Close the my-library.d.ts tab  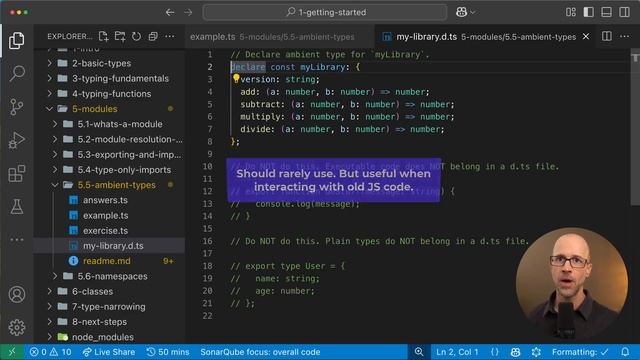coord(586,36)
